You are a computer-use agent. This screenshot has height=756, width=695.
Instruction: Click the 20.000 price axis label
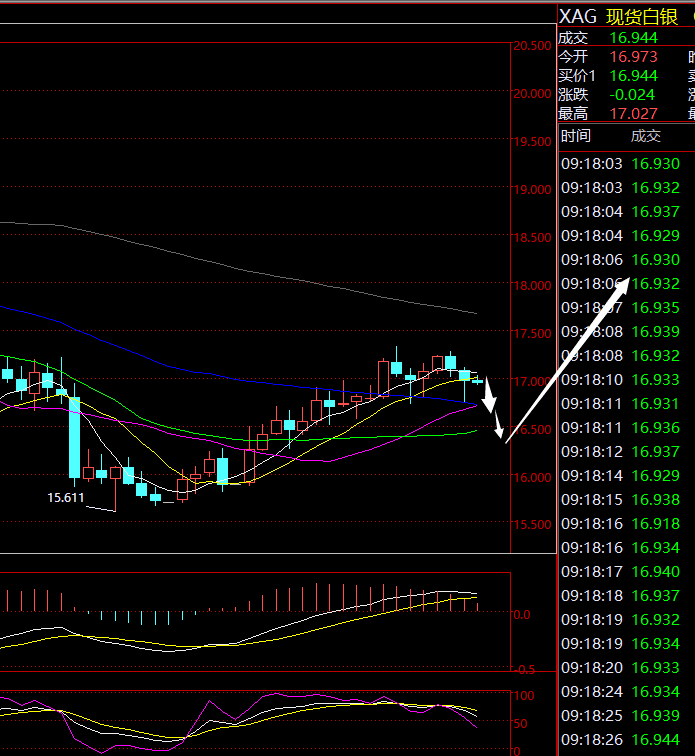click(x=532, y=94)
